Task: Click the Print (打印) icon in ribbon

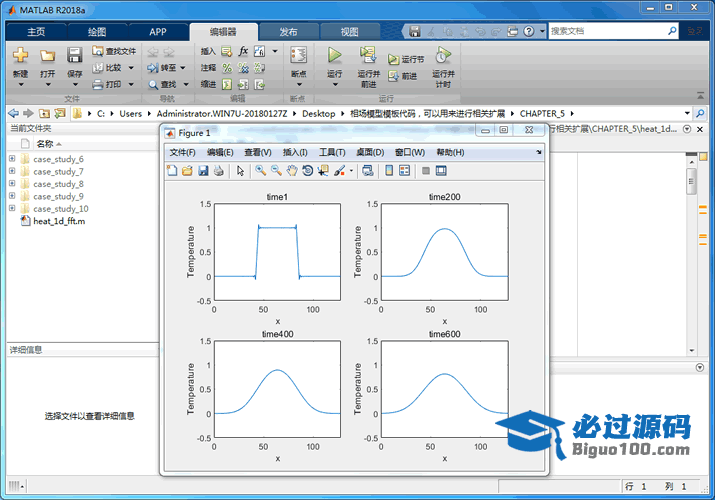Action: tap(98, 84)
